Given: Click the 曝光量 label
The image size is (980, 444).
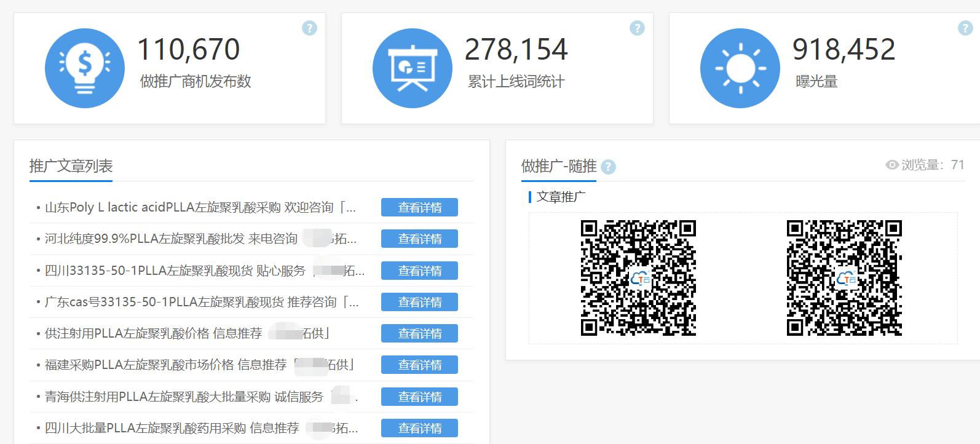Looking at the screenshot, I should coord(816,81).
